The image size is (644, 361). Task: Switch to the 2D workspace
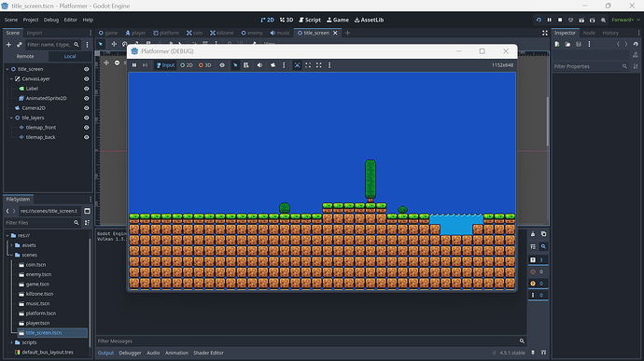click(x=267, y=20)
